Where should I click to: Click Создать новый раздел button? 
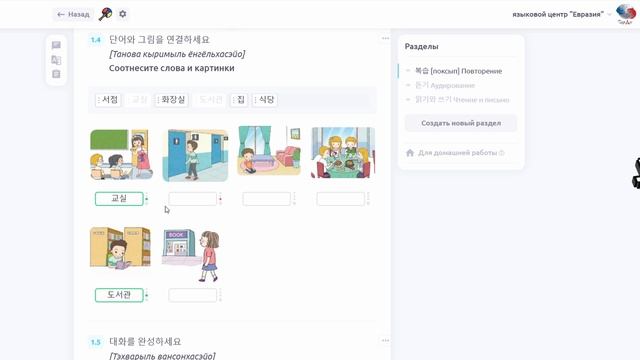[461, 123]
